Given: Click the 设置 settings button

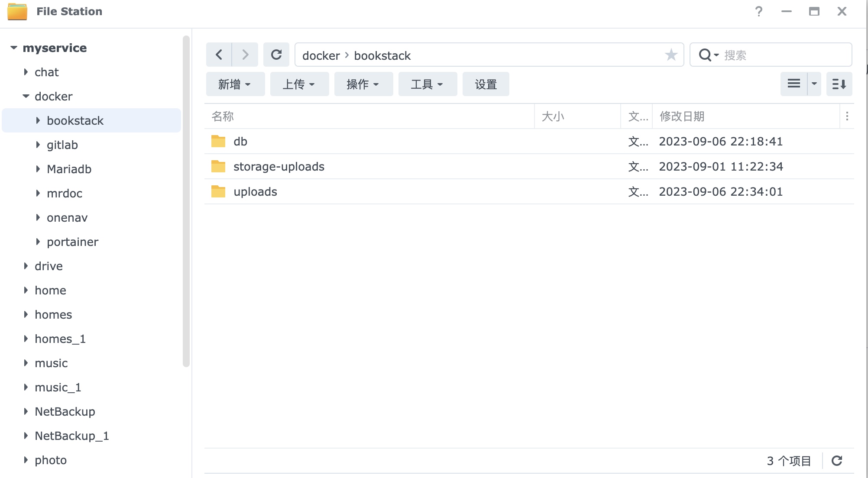Looking at the screenshot, I should tap(486, 84).
